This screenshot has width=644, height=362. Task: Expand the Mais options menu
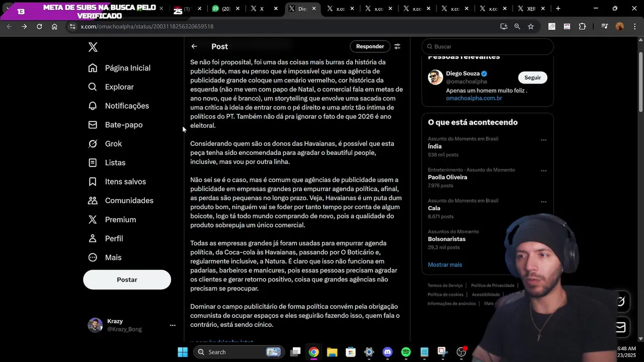click(105, 257)
